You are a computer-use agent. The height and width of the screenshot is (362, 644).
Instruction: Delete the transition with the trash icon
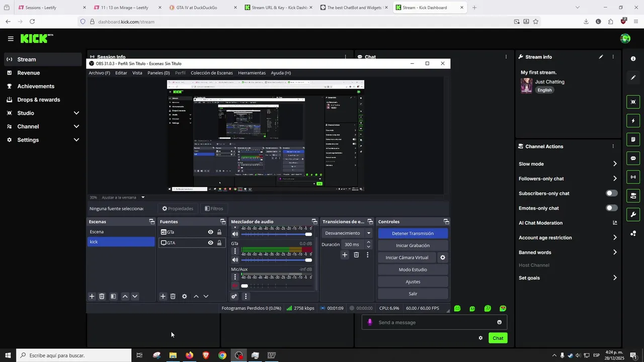pos(356,255)
